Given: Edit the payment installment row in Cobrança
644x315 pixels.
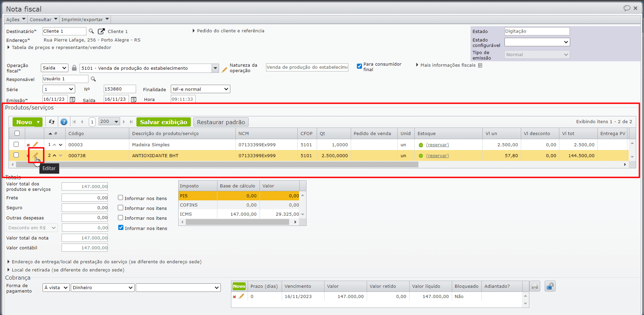Looking at the screenshot, I should pyautogui.click(x=241, y=296).
